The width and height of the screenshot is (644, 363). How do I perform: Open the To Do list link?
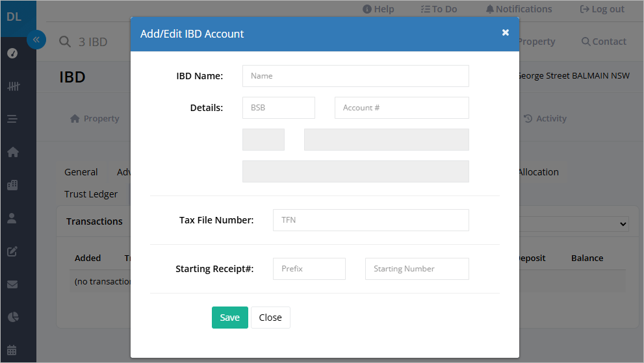click(439, 9)
